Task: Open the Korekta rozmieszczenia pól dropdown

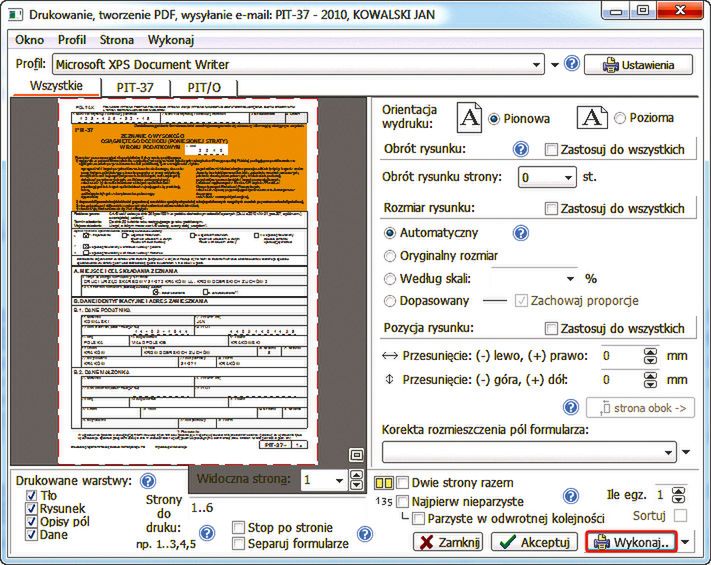Action: tap(530, 452)
